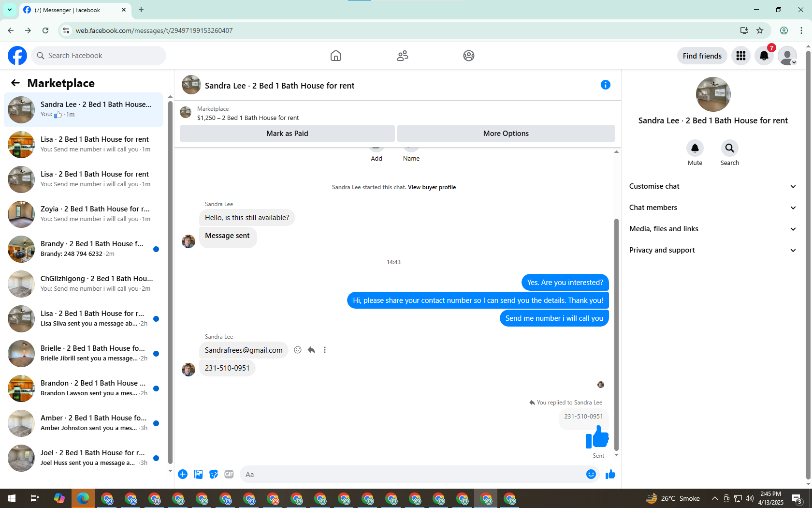Open conversation information icon
Image resolution: width=812 pixels, height=508 pixels.
[x=605, y=85]
